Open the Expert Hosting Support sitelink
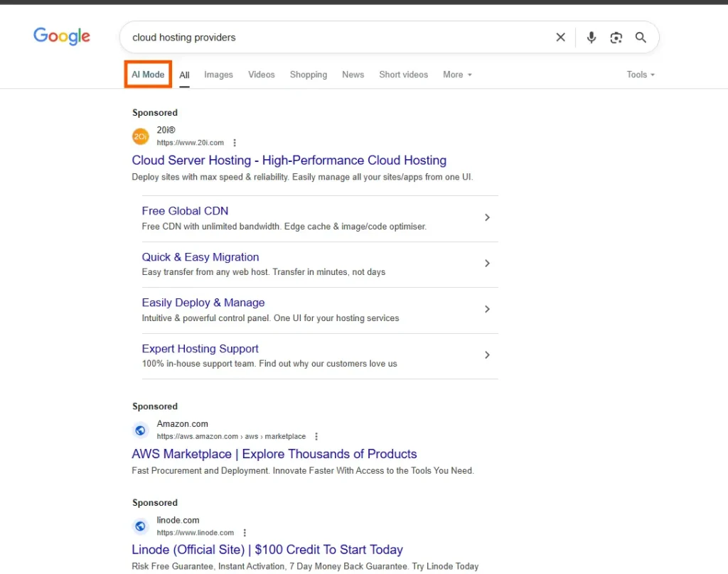Image resolution: width=728 pixels, height=574 pixels. tap(200, 349)
